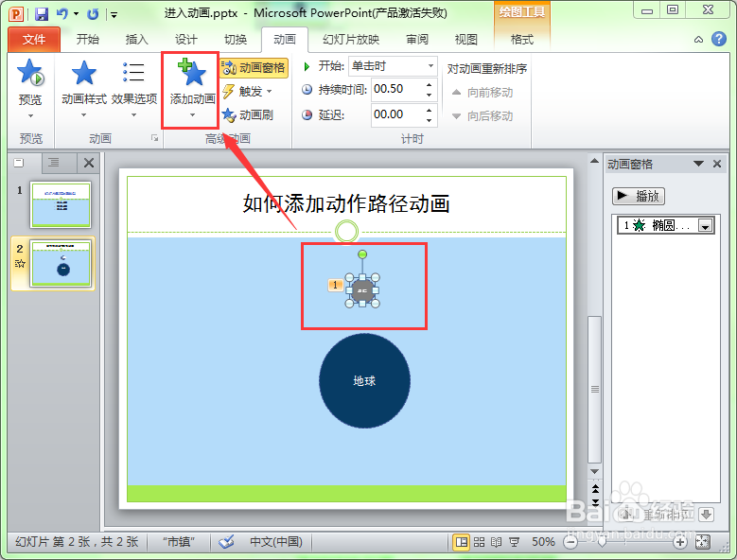
Task: Switch to the 切换 Transitions tab
Action: 236,40
